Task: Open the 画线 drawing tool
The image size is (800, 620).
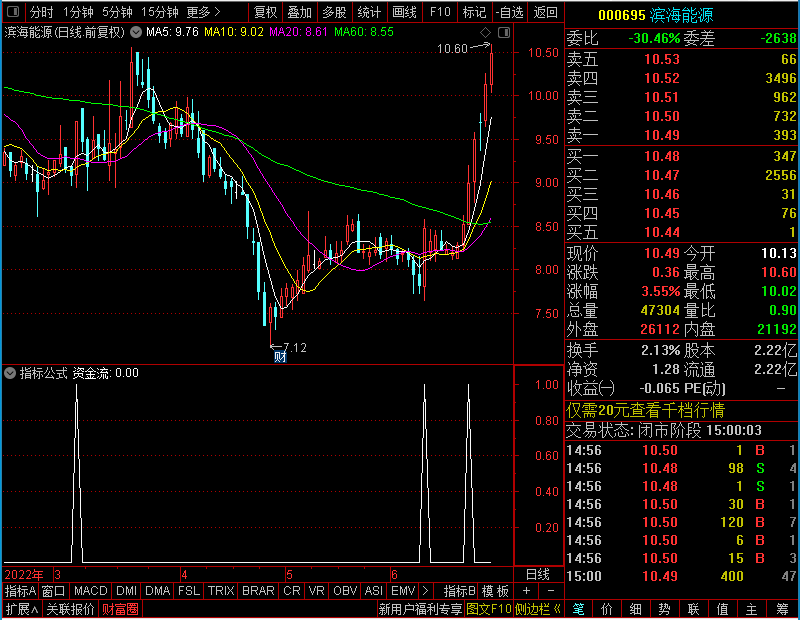Action: coord(405,12)
